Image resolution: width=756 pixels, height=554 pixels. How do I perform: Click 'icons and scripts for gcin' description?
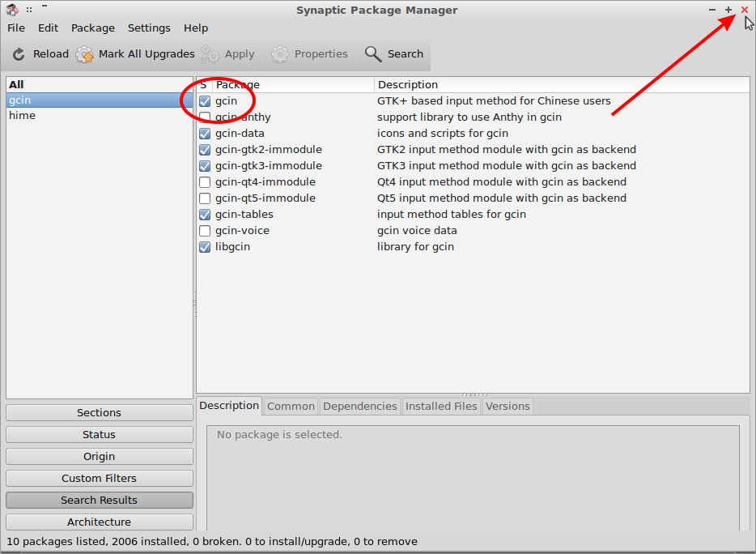[443, 133]
